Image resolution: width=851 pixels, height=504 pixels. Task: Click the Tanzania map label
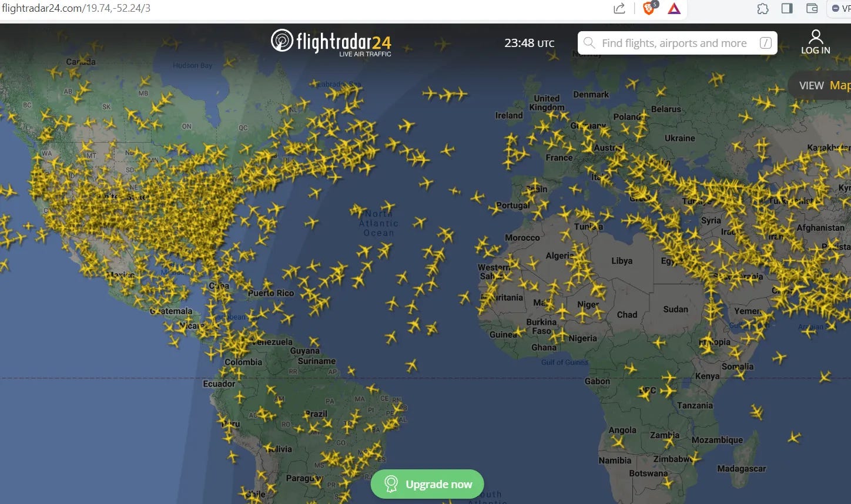click(695, 406)
